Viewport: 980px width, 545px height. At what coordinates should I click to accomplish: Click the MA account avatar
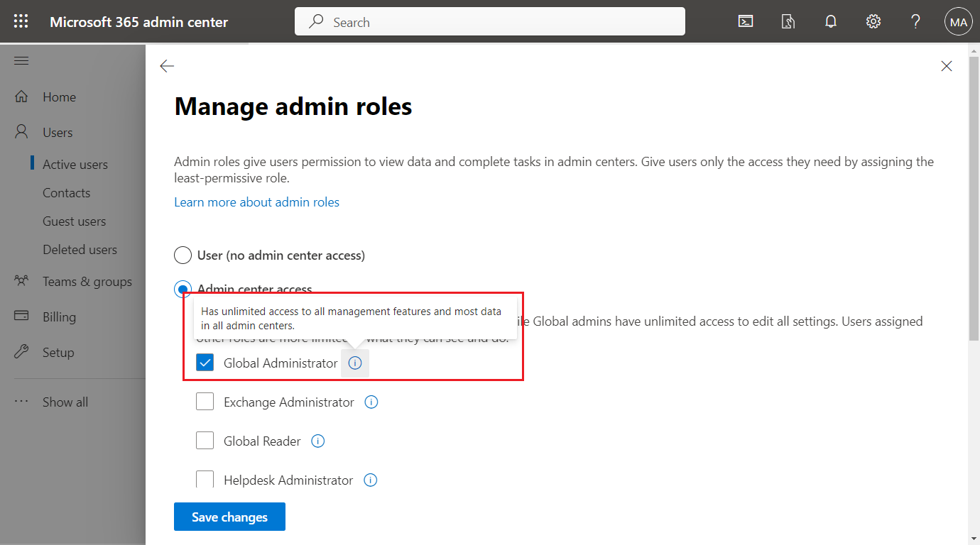(958, 21)
